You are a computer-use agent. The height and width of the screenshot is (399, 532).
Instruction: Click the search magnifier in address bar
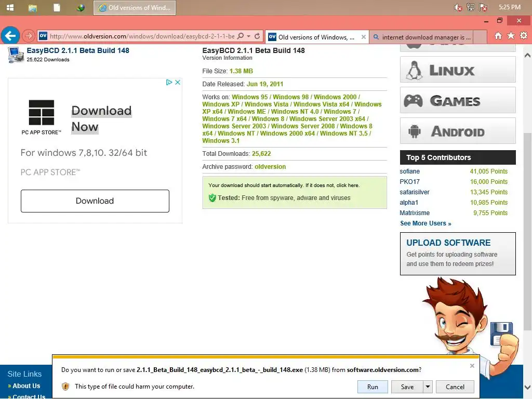click(241, 36)
